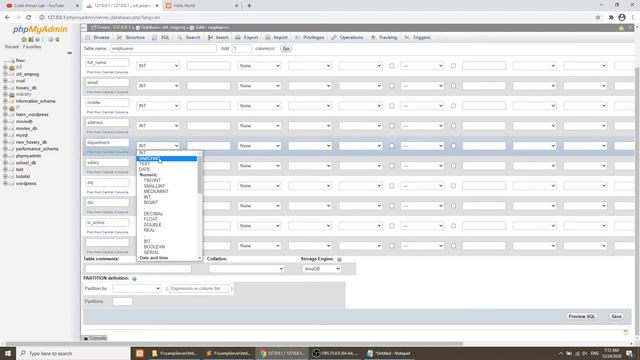Toggle the Null checkbox in the email row
The width and height of the screenshot is (640, 360).
pyautogui.click(x=391, y=86)
